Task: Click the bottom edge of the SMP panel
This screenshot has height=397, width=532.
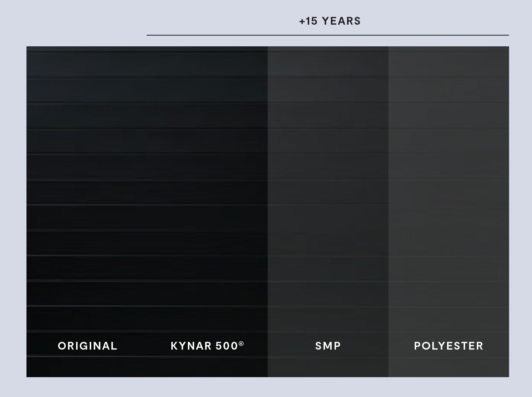Action: click(328, 377)
